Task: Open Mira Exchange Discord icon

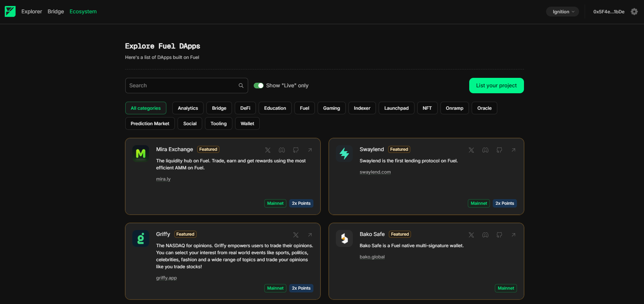Action: click(282, 150)
